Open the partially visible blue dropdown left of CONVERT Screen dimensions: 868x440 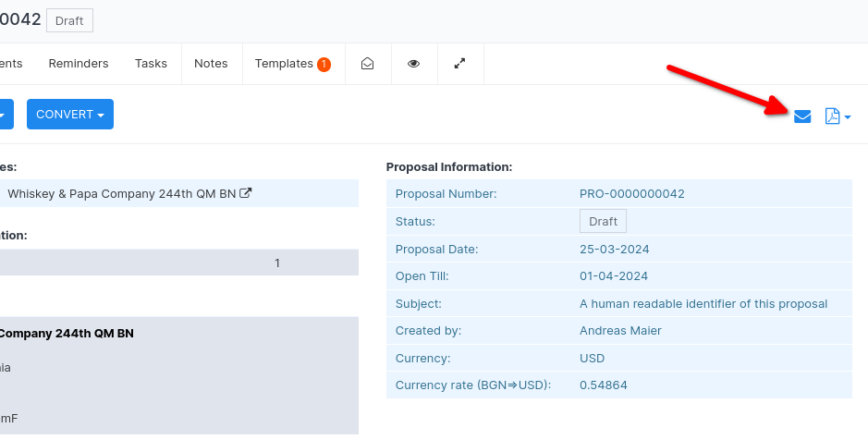pos(5,115)
